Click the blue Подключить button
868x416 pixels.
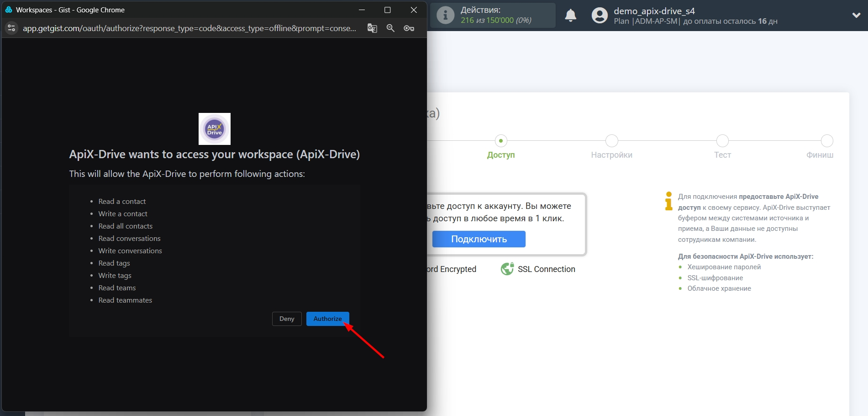click(x=479, y=239)
